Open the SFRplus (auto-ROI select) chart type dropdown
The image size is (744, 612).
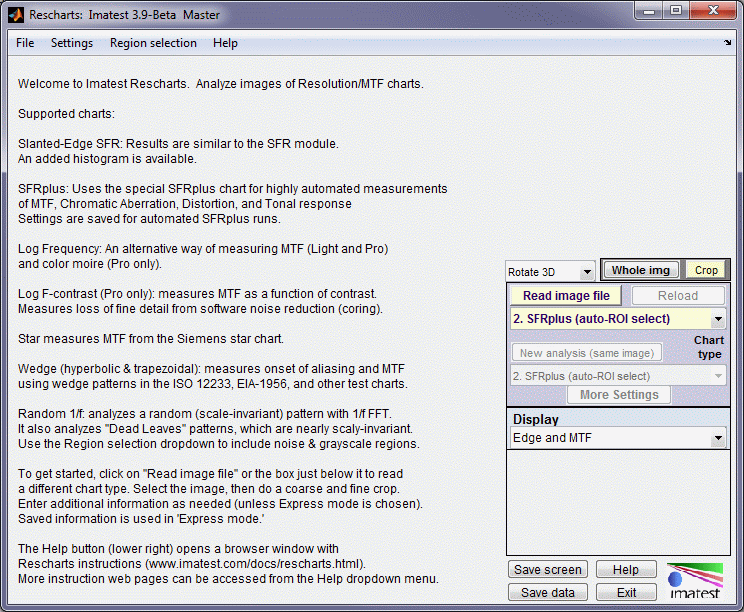pyautogui.click(x=618, y=319)
